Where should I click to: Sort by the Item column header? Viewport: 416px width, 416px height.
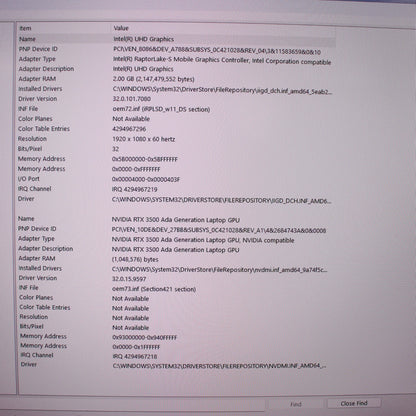point(63,28)
